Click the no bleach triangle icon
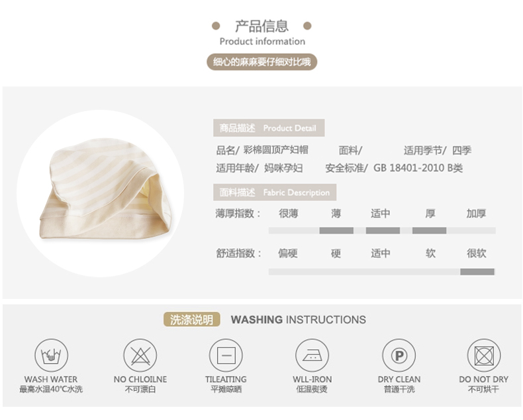523x420 pixels. pyautogui.click(x=140, y=356)
